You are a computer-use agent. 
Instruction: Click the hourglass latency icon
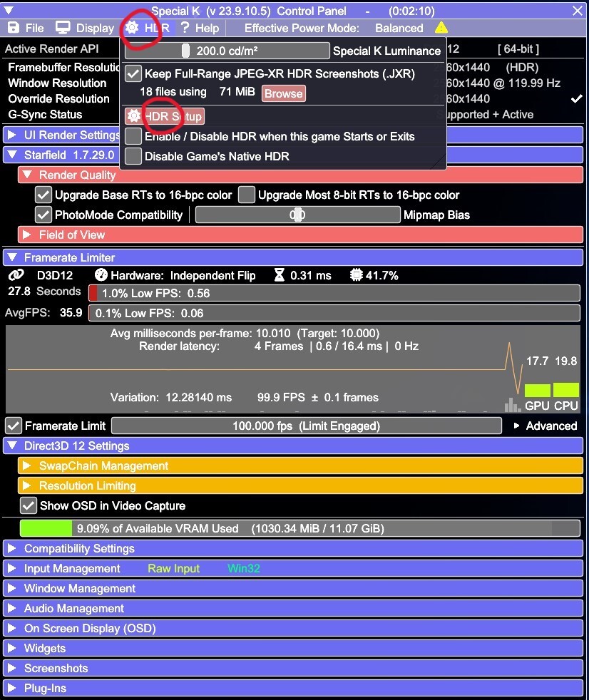pos(279,275)
